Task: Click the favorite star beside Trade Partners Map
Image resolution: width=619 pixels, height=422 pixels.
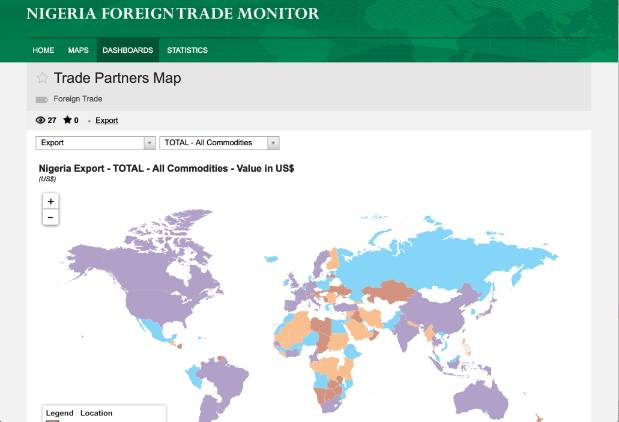Action: (42, 78)
